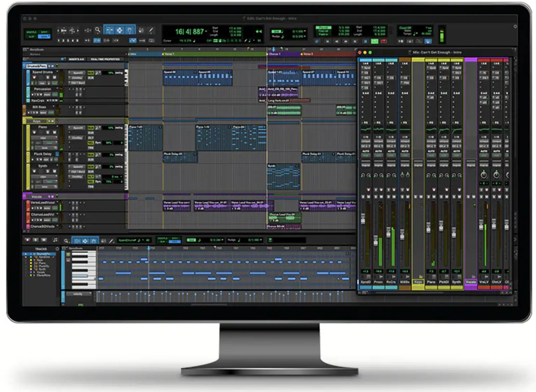Click Return to Zero transport button
The height and width of the screenshot is (392, 536).
(x=327, y=41)
